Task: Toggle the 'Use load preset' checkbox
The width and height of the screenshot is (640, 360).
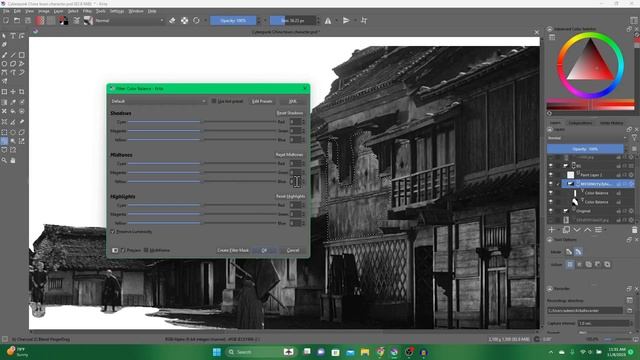Action: click(213, 101)
